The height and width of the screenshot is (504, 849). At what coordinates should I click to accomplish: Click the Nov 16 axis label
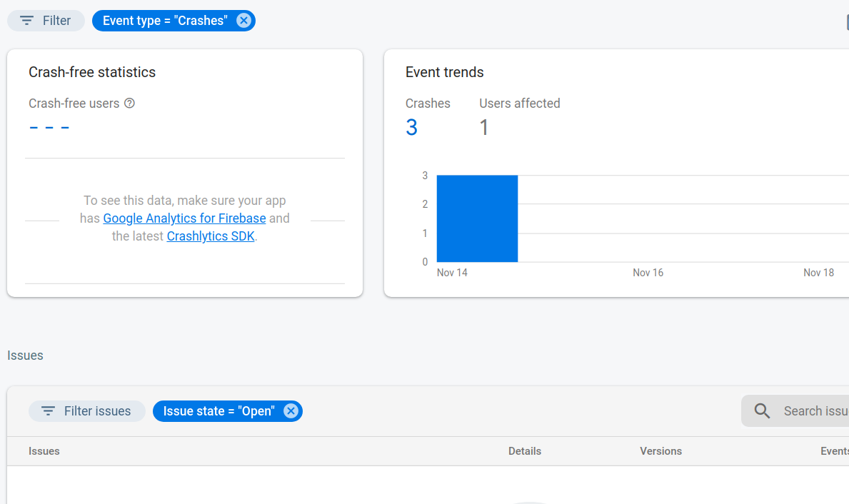(648, 272)
